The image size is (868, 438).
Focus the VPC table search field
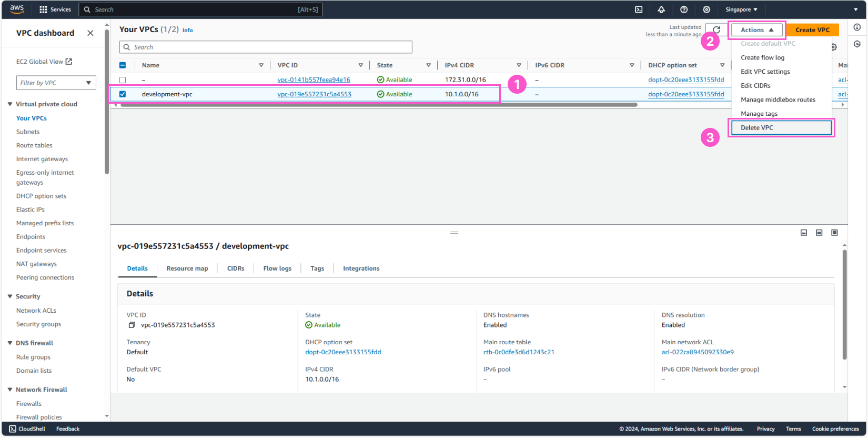[266, 47]
